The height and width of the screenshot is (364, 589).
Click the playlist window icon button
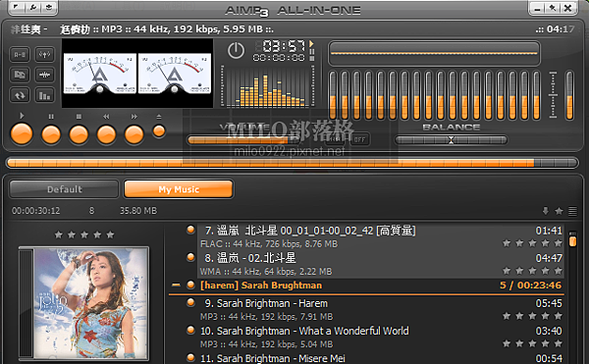[20, 75]
